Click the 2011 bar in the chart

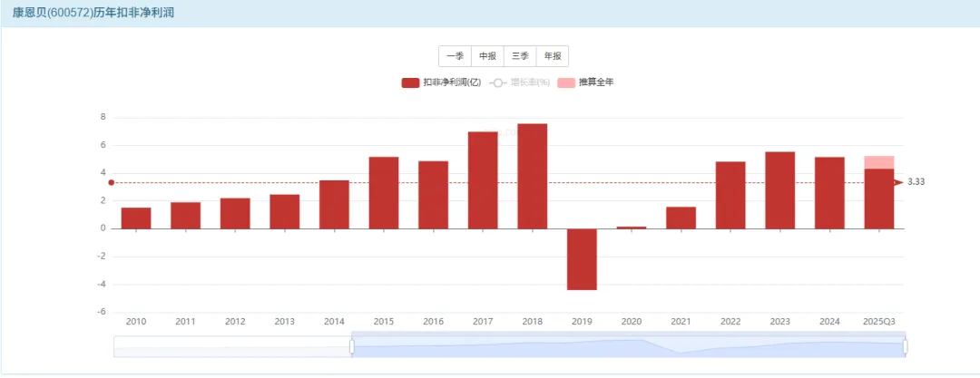[x=186, y=216]
